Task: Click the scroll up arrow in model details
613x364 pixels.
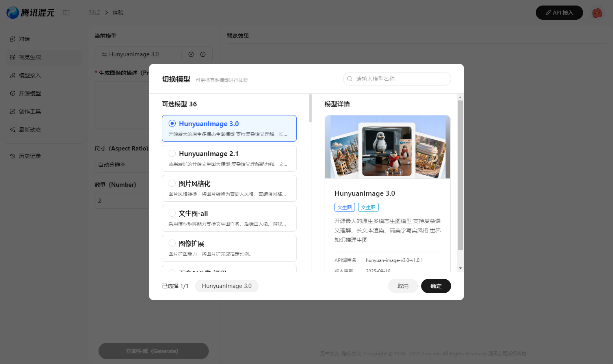Action: (460, 97)
